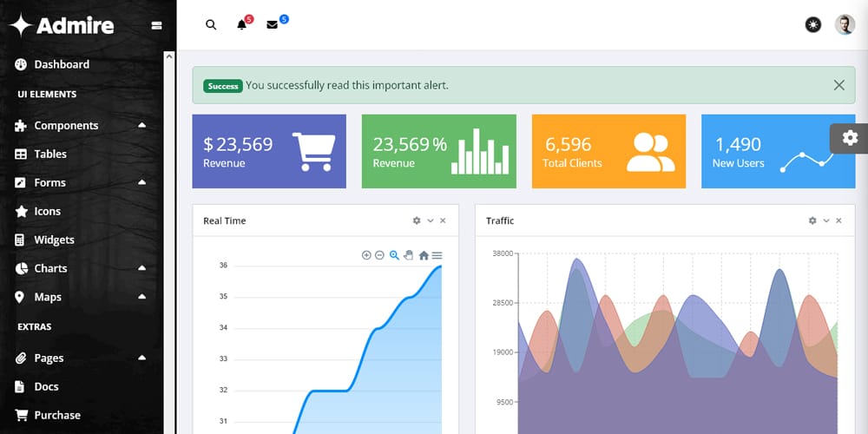Select the magnifier zoom selection tool on chart

394,255
